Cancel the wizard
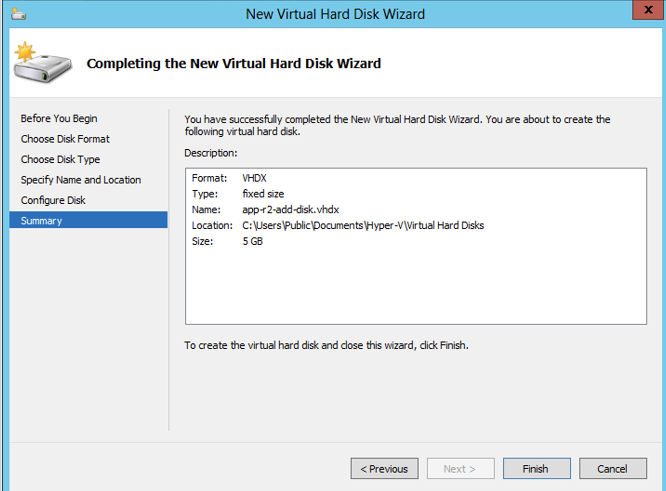The image size is (666, 491). (612, 468)
